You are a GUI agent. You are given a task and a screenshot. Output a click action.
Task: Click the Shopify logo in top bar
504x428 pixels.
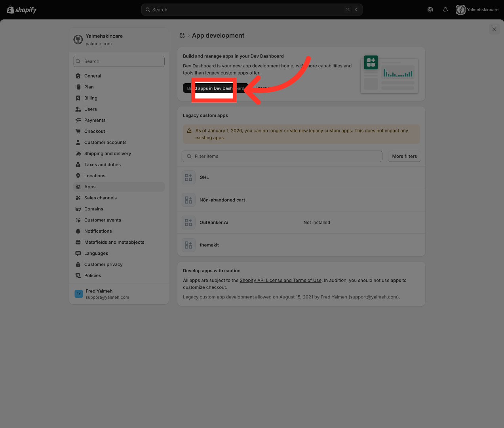coord(22,10)
